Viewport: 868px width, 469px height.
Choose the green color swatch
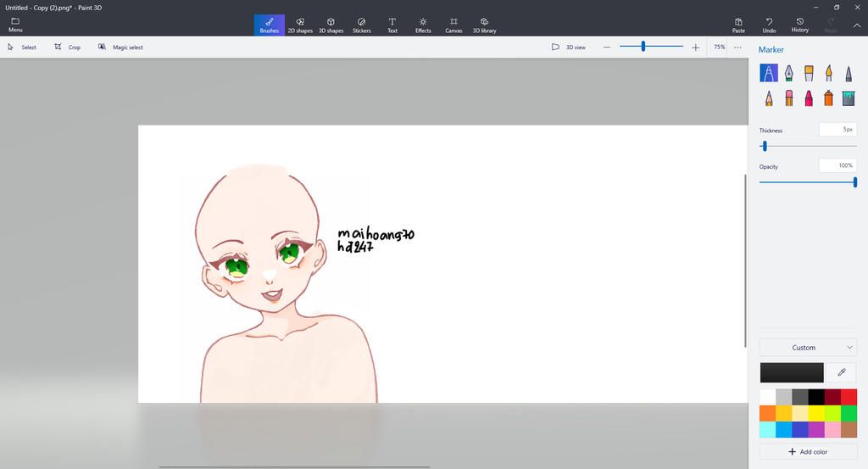(849, 413)
